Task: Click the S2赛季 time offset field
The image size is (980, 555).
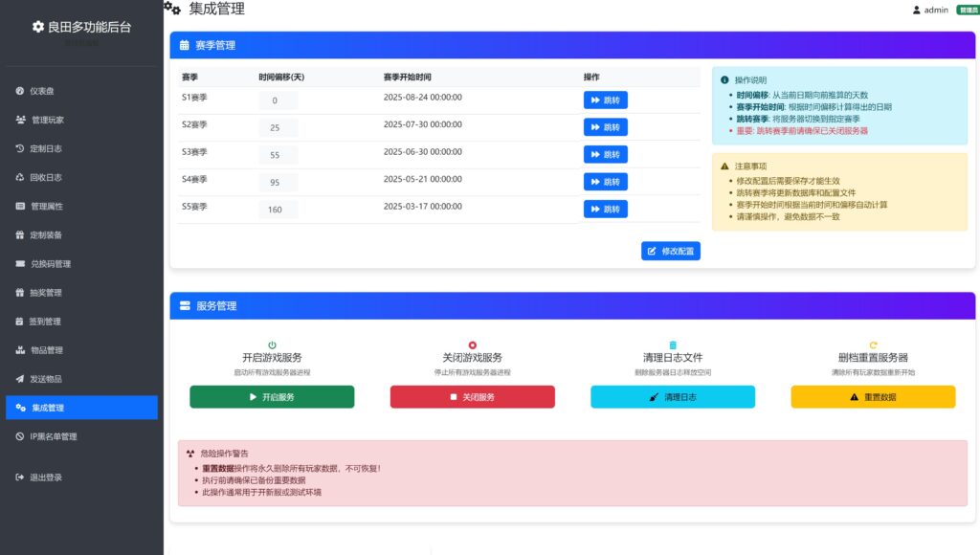Action: pyautogui.click(x=277, y=127)
